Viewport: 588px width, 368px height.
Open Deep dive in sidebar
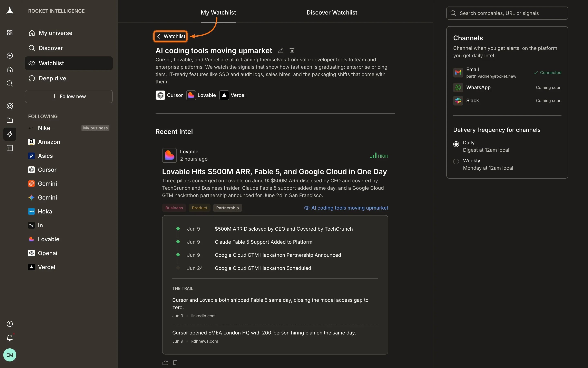click(x=69, y=78)
